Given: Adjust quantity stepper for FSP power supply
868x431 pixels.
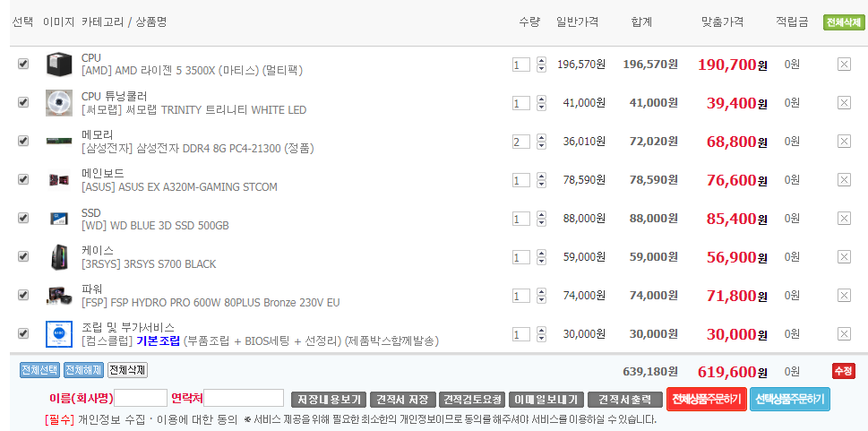Looking at the screenshot, I should (541, 296).
